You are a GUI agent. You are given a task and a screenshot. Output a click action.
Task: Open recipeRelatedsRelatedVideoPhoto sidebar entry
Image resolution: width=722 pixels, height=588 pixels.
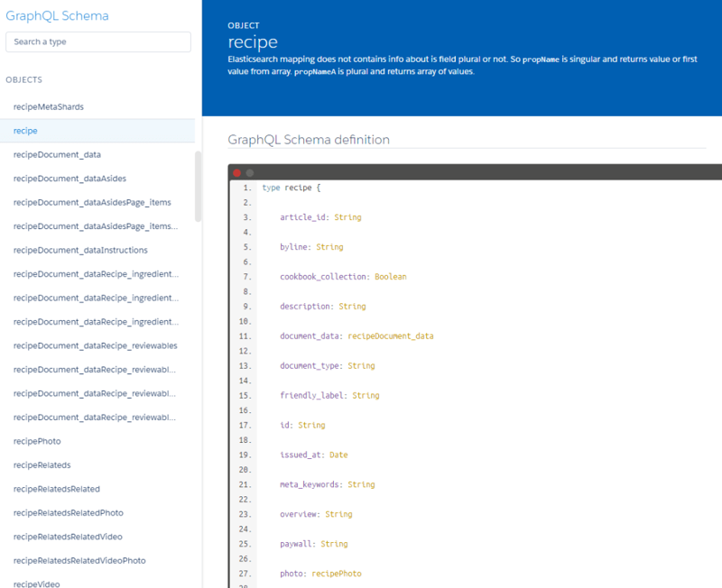(79, 561)
